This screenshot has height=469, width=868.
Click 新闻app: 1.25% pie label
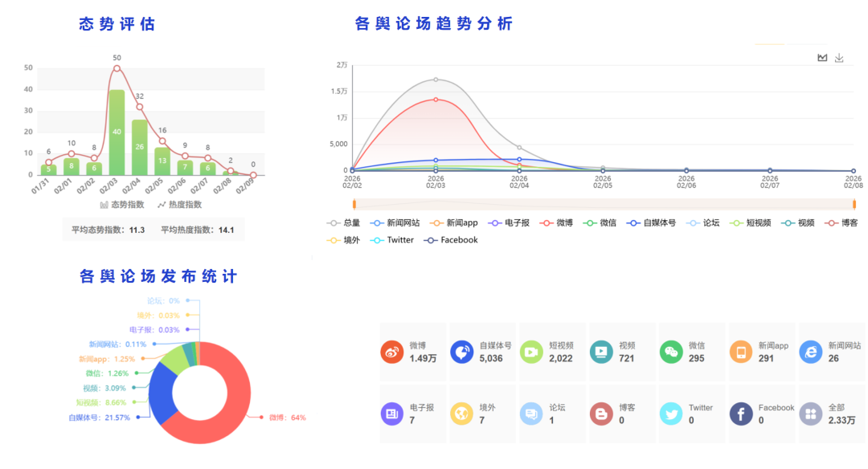[x=107, y=359]
